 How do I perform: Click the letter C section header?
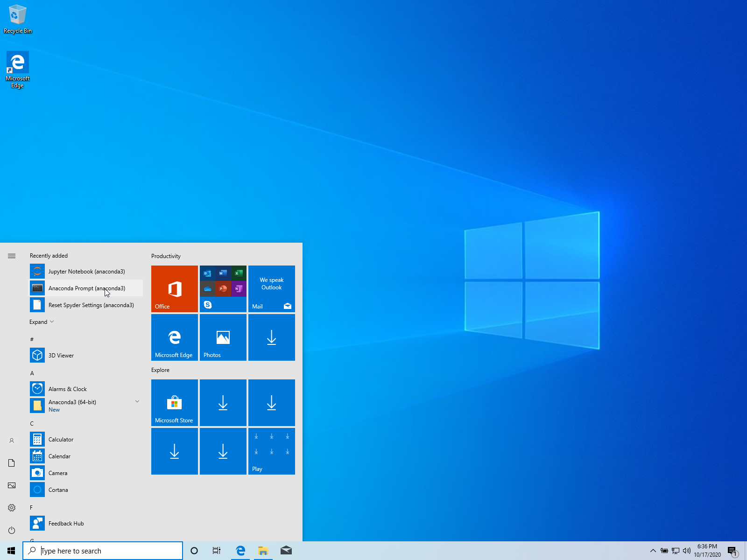(32, 424)
